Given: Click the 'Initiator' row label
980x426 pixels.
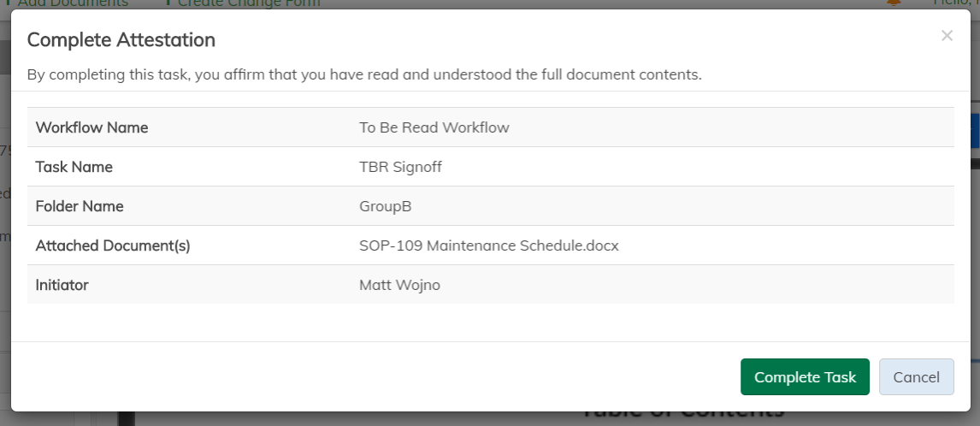Looking at the screenshot, I should (x=62, y=285).
